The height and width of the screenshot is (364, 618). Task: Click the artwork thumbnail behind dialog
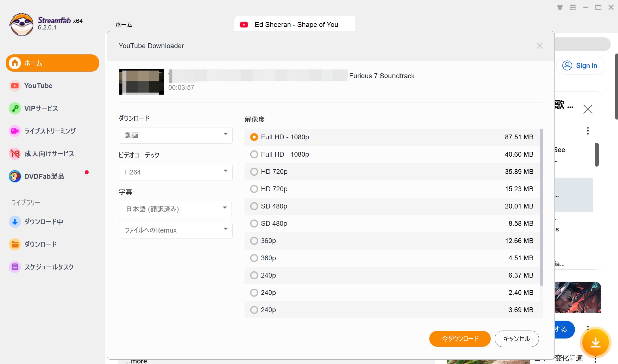577,297
